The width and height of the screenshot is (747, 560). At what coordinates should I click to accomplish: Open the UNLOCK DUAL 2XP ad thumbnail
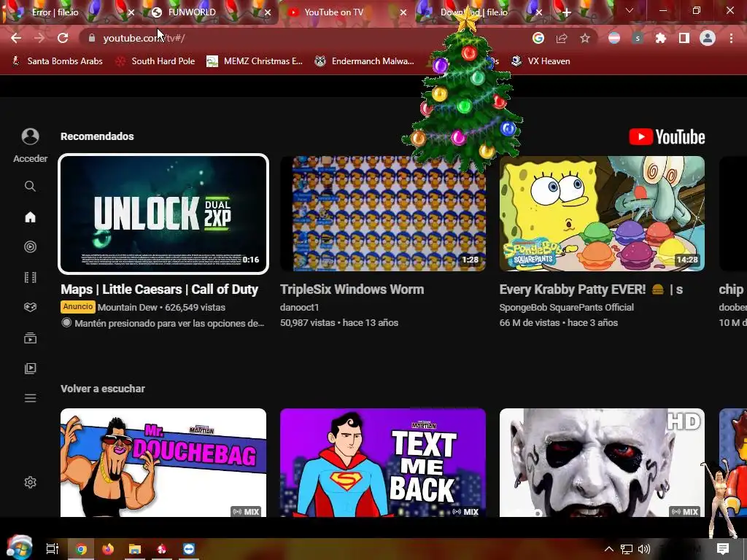point(163,214)
